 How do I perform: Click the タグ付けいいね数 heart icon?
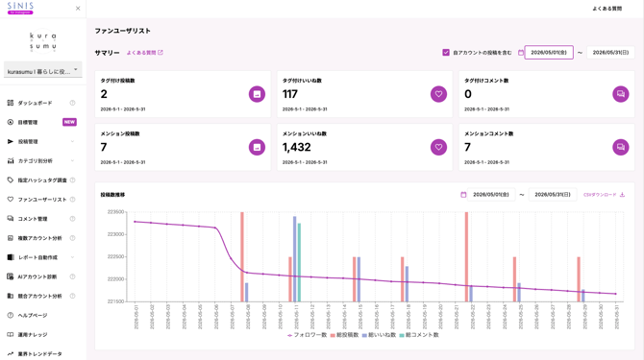coord(438,94)
